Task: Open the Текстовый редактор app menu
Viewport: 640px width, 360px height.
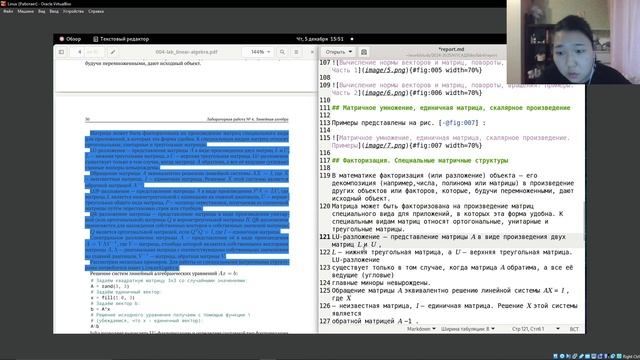Action: click(x=121, y=39)
